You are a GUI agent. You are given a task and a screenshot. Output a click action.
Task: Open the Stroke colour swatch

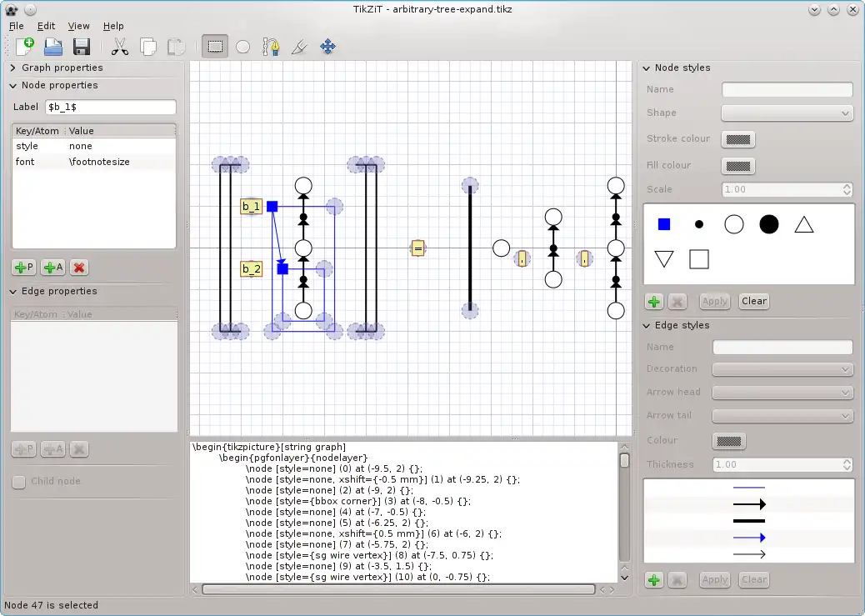pos(737,139)
